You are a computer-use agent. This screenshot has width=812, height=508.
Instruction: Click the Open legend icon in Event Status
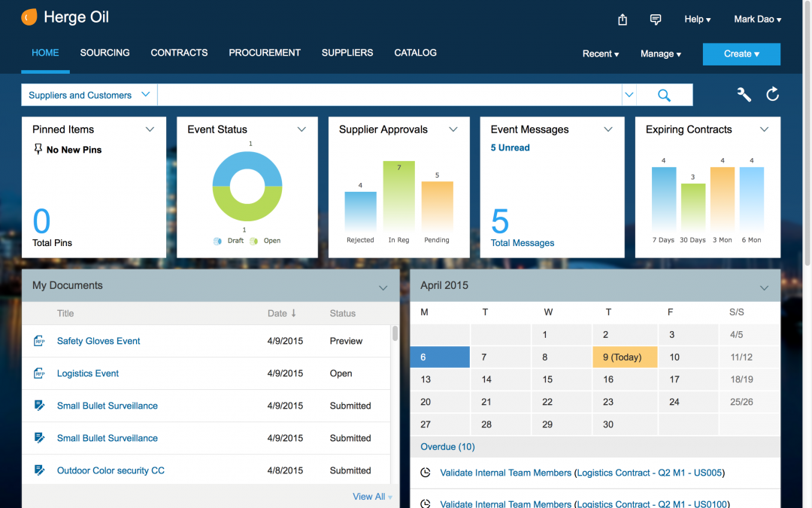click(254, 241)
